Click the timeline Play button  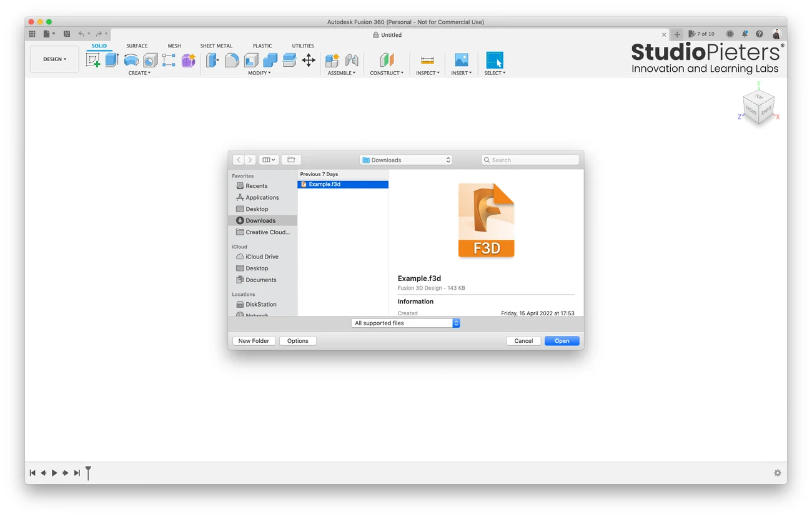54,473
